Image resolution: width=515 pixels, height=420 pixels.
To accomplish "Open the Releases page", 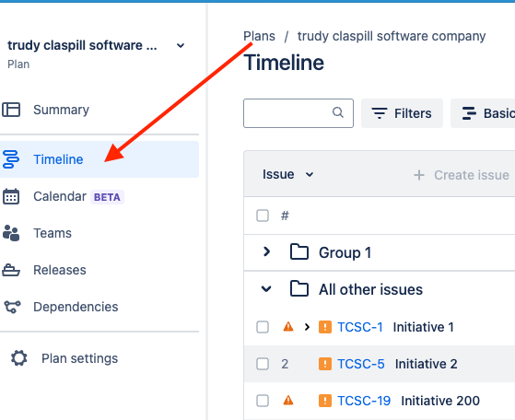I will point(99,270).
